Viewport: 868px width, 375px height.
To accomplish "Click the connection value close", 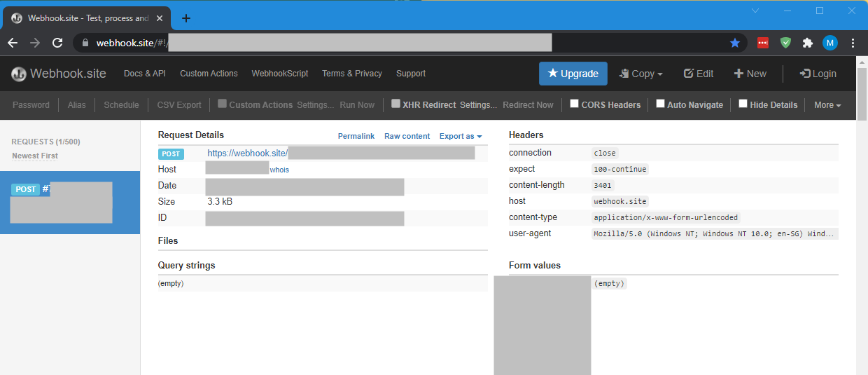I will click(605, 153).
